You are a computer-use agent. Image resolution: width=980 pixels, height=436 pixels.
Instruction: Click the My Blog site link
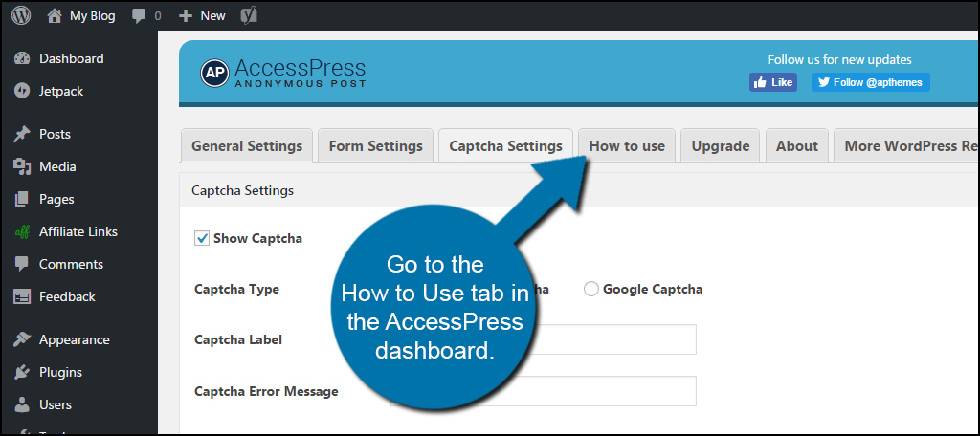click(x=92, y=16)
